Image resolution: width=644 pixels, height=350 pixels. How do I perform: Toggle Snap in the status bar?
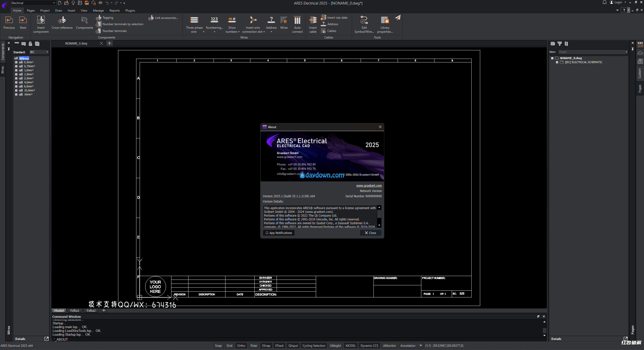(218, 346)
